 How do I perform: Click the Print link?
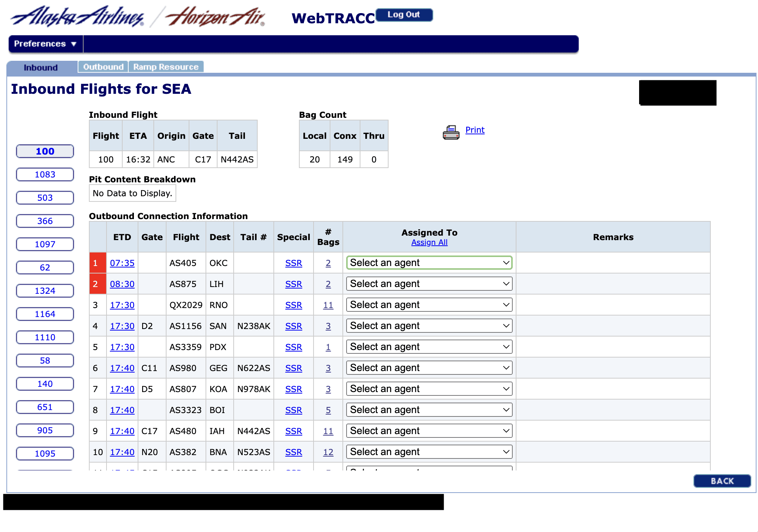[474, 130]
